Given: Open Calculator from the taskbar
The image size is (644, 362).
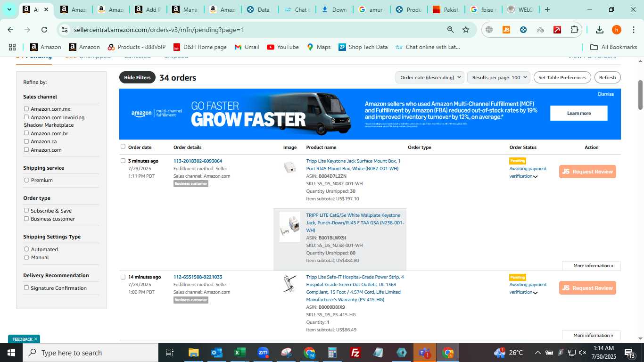Looking at the screenshot, I should pos(332,353).
